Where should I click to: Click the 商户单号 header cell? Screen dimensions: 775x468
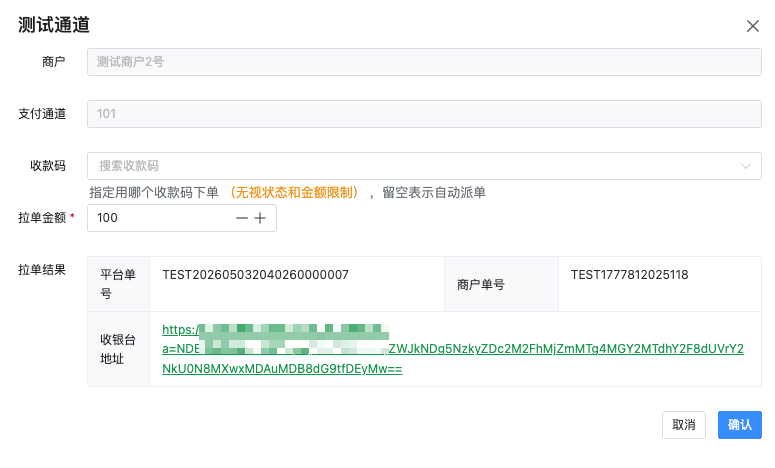[501, 284]
